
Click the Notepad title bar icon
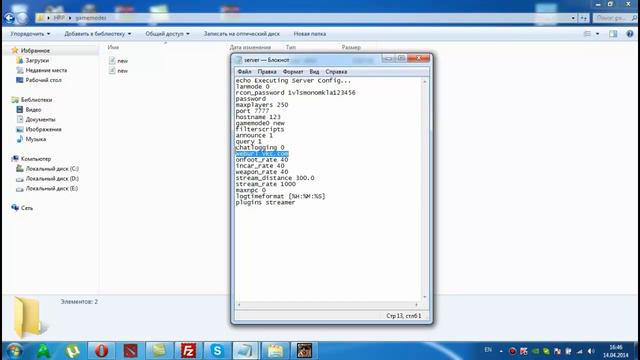tap(239, 60)
